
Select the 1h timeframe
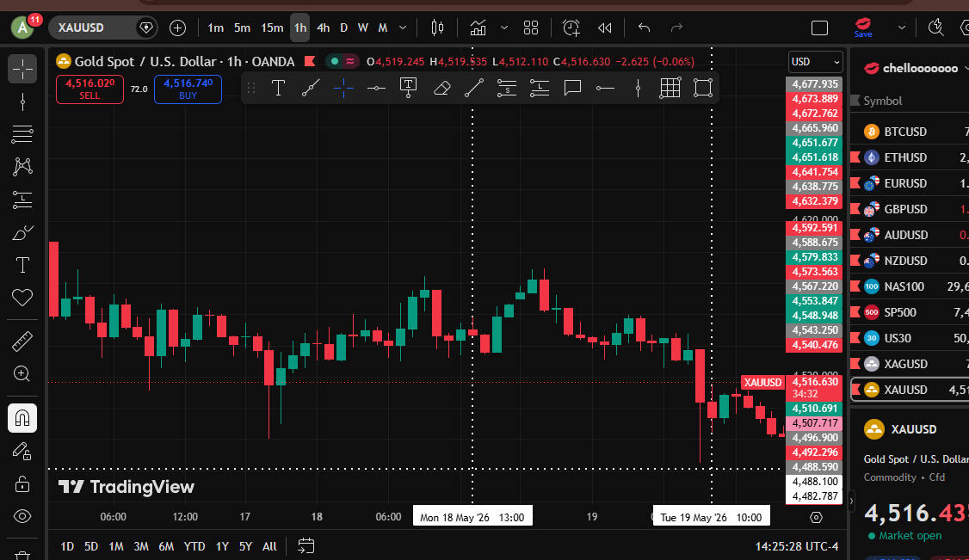300,28
